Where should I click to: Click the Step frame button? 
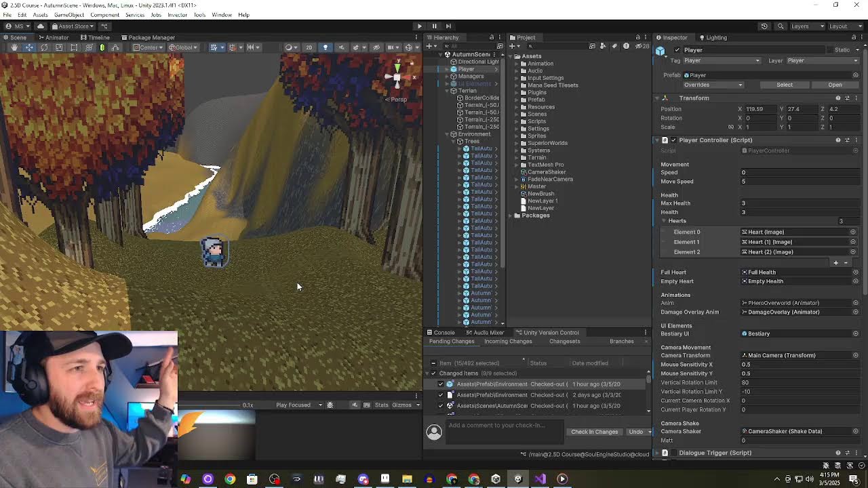448,26
